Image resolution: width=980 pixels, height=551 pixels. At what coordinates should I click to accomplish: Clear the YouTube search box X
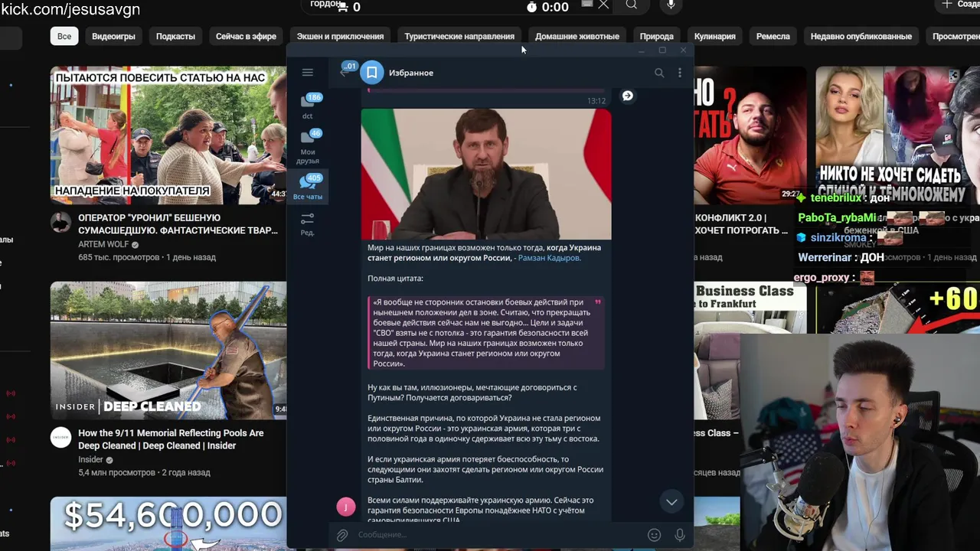pos(603,5)
